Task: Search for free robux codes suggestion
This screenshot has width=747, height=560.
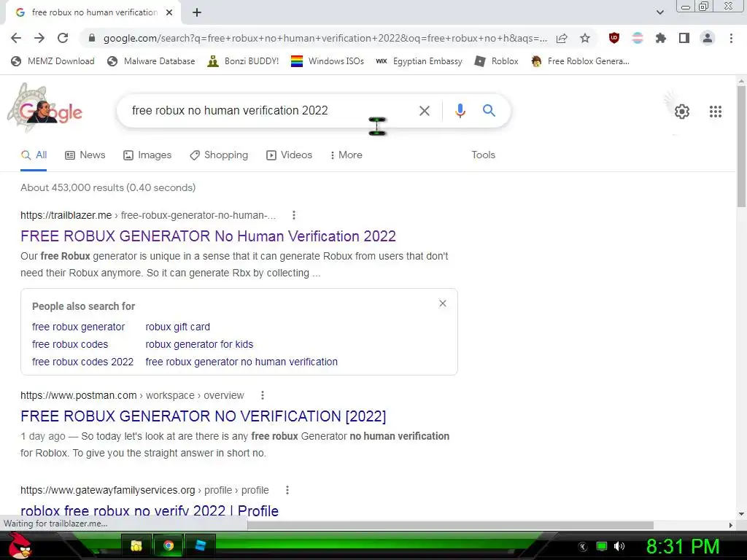Action: [x=70, y=344]
